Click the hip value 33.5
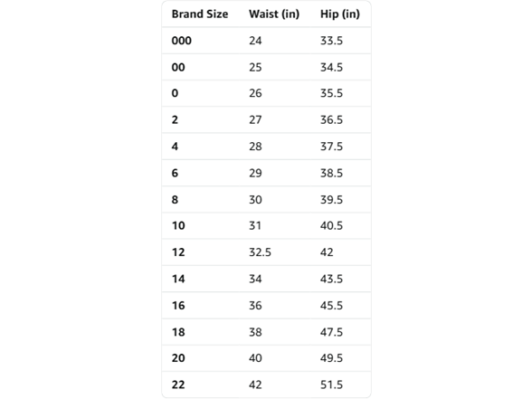The height and width of the screenshot is (399, 532). click(331, 41)
